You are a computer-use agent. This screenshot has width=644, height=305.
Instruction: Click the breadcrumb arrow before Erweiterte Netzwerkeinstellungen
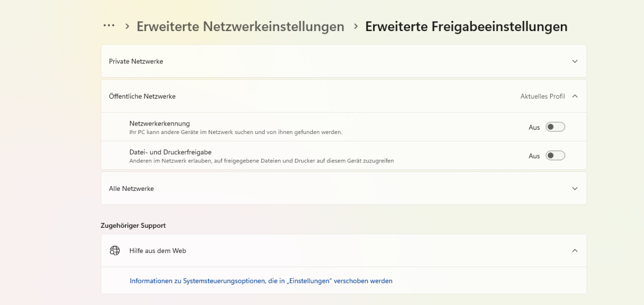(x=127, y=26)
